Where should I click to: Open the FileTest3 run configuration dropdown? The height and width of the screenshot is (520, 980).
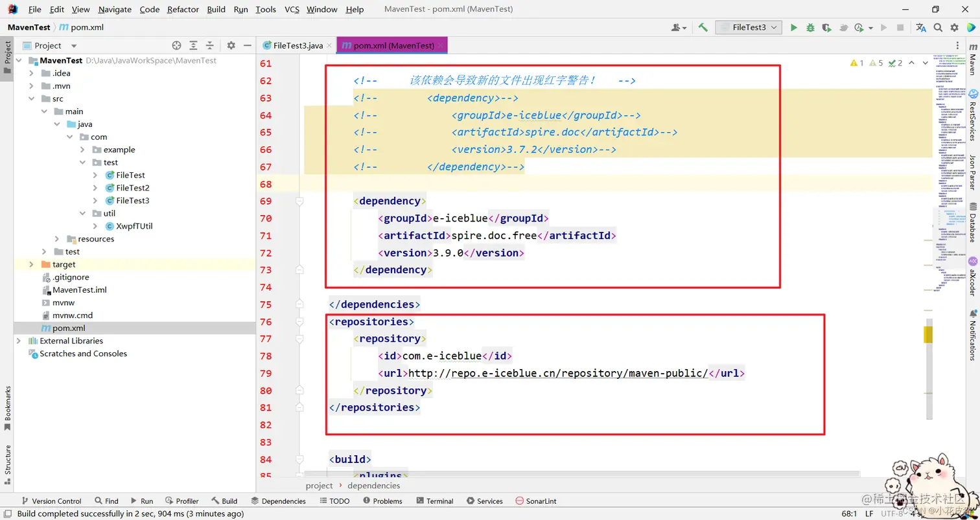(x=748, y=27)
